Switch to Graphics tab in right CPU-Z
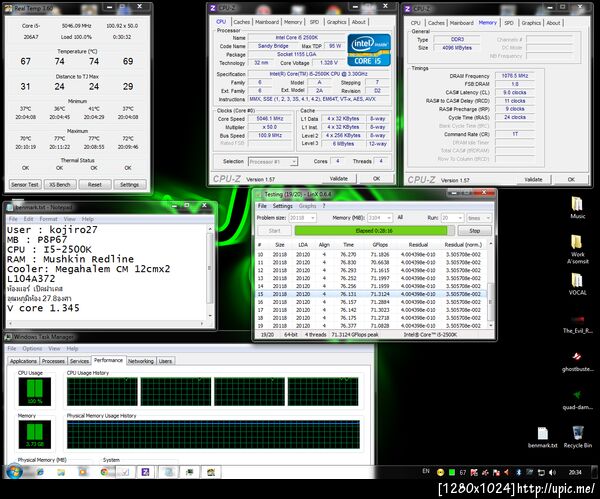The width and height of the screenshot is (600, 499). click(531, 23)
